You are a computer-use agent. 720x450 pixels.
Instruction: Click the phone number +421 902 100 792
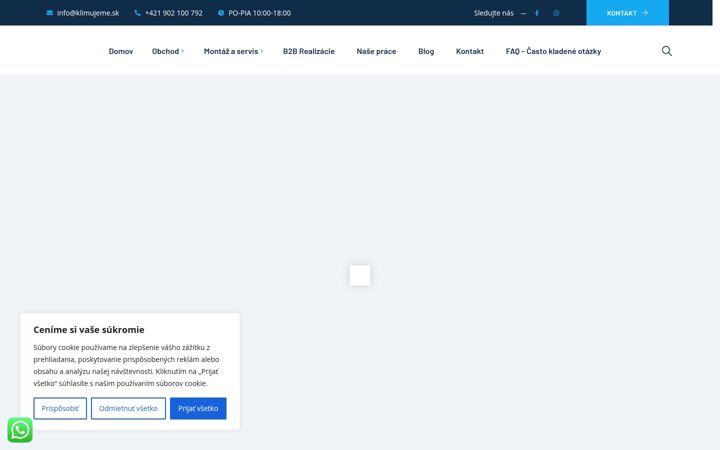tap(174, 13)
